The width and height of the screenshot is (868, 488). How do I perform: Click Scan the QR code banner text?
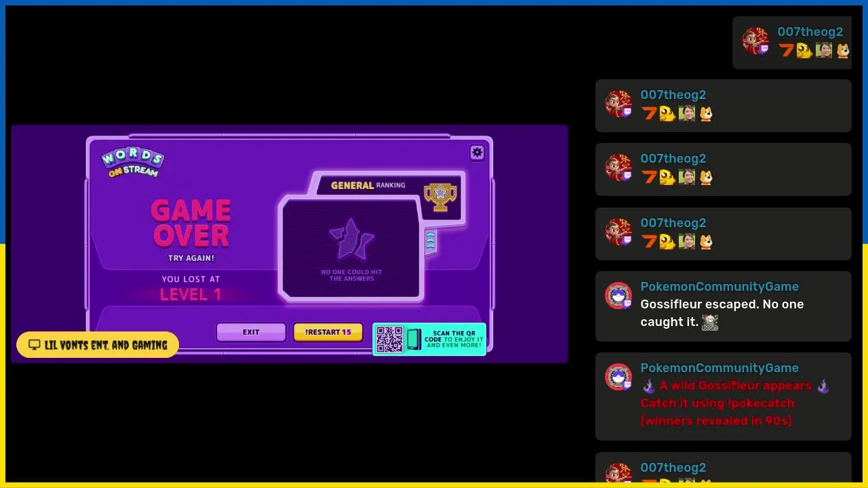point(454,339)
